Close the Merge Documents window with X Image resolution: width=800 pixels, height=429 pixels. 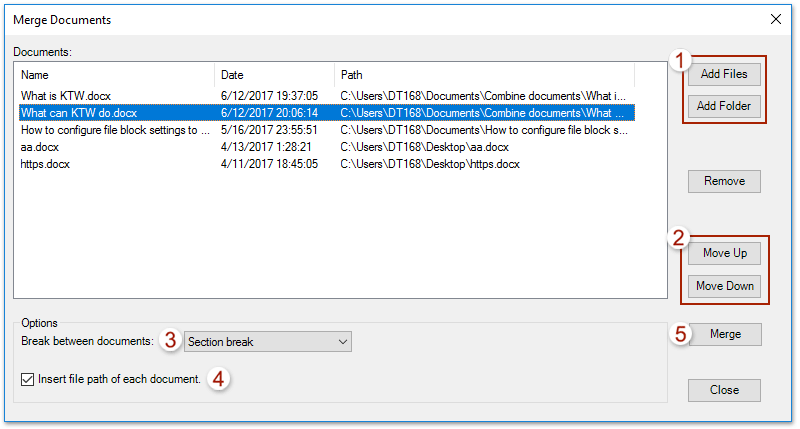pyautogui.click(x=776, y=19)
